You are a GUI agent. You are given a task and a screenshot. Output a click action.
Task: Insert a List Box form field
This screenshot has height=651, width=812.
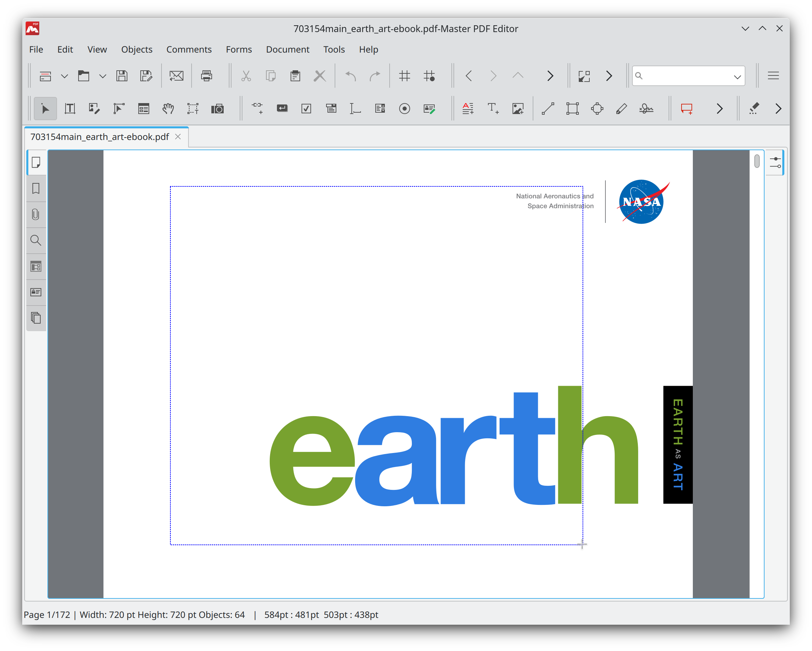click(x=380, y=109)
